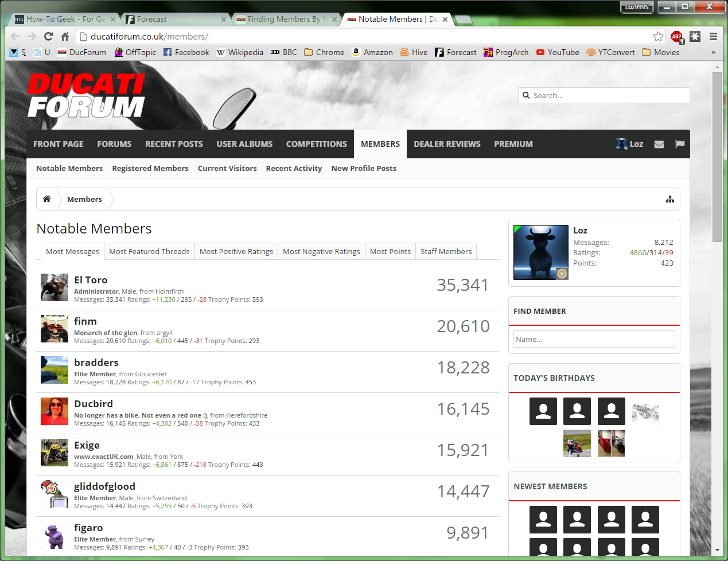The image size is (728, 561).
Task: Open Ducbird's avatar thumbnail
Action: (54, 411)
